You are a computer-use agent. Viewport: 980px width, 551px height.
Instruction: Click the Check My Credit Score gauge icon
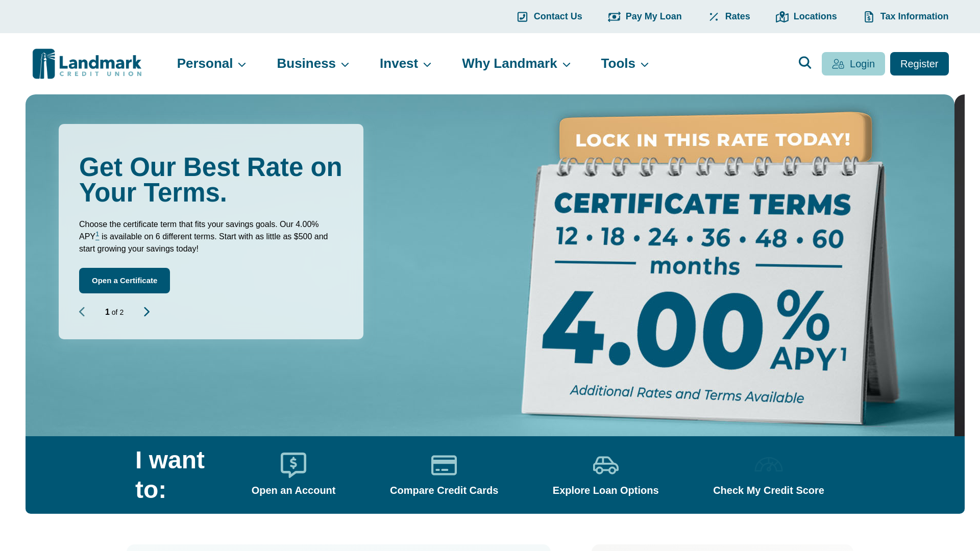tap(768, 465)
